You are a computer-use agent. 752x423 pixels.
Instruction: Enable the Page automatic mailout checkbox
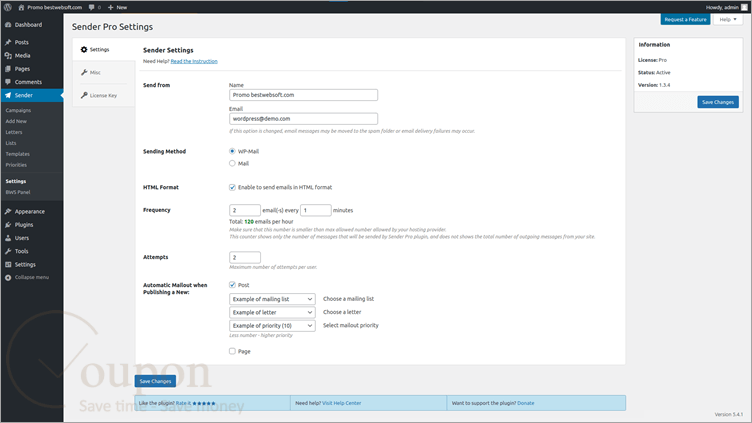(x=232, y=351)
